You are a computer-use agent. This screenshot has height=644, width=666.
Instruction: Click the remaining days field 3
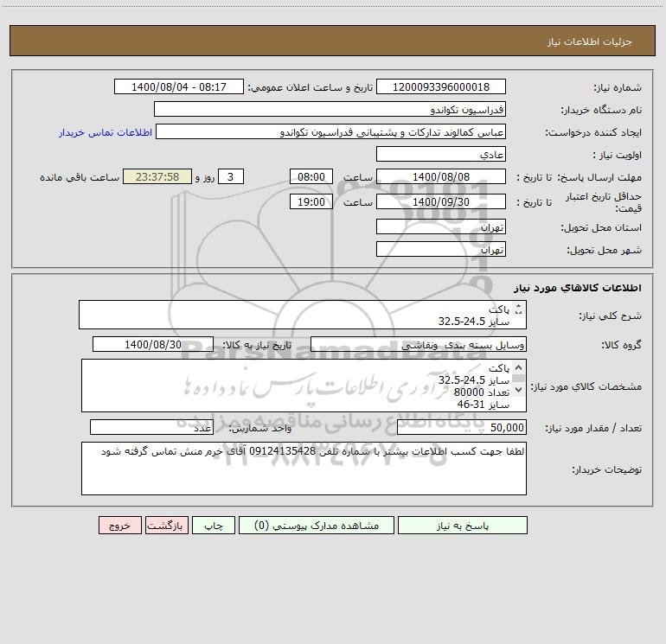(x=231, y=176)
